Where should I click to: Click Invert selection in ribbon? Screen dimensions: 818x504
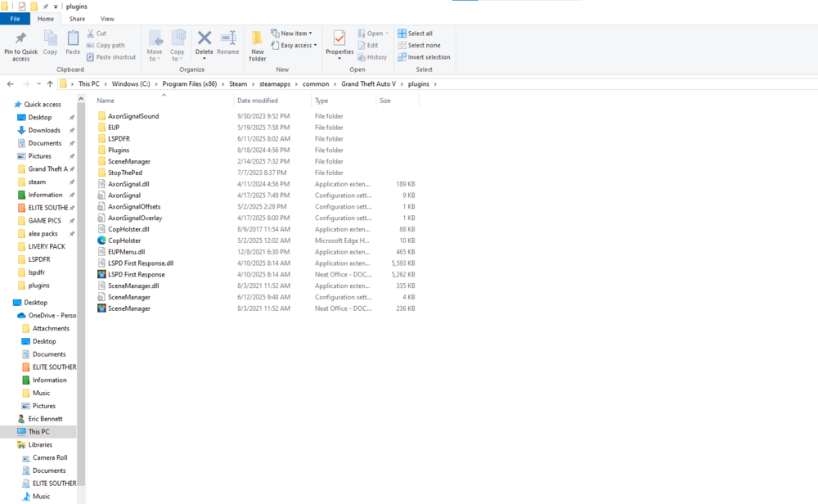click(x=424, y=57)
